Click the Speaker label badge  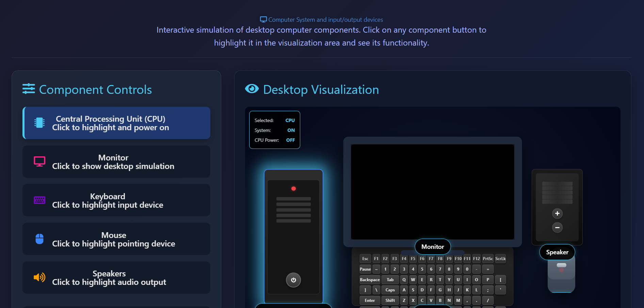click(x=557, y=252)
